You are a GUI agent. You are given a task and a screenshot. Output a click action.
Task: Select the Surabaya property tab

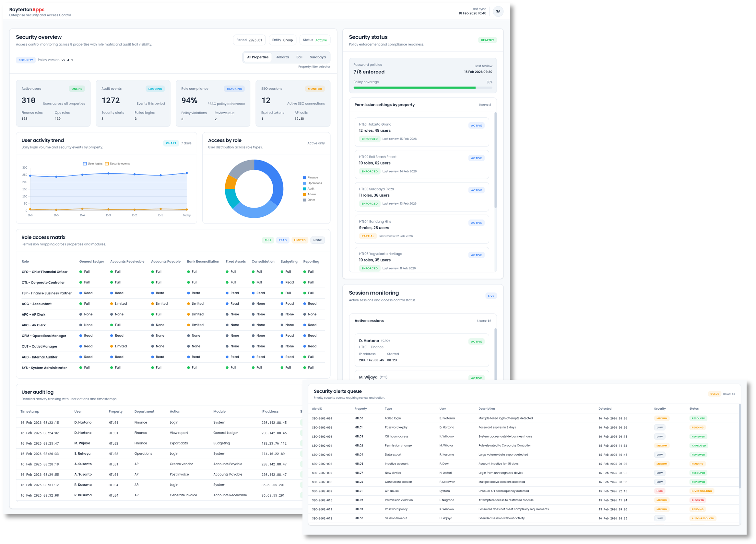click(317, 57)
